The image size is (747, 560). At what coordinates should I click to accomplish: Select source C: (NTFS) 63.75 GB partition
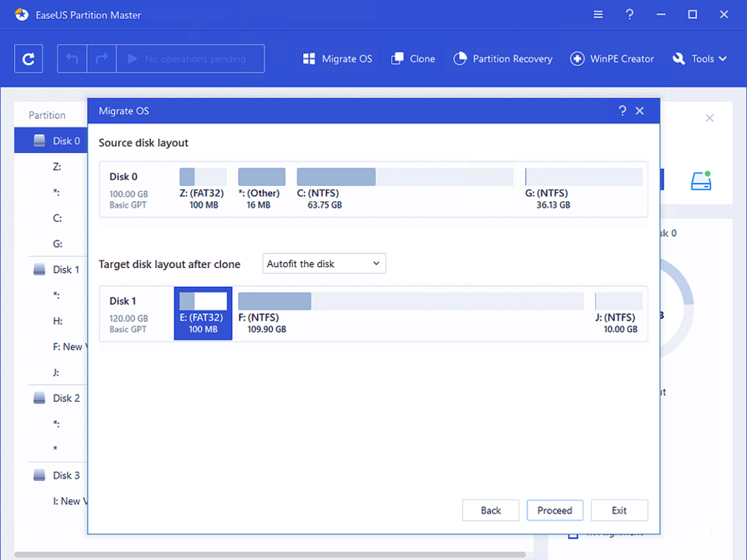point(405,189)
